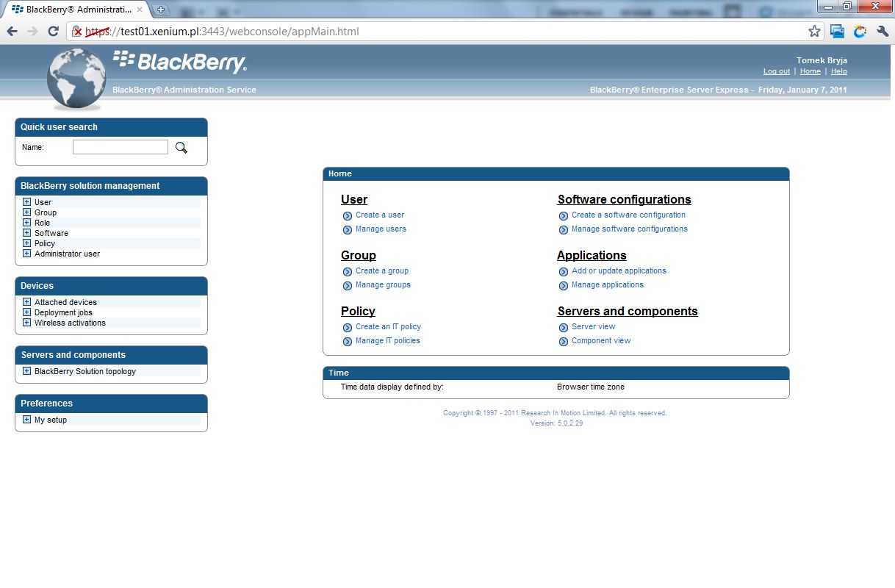Expand the My setup node
Screen dimensions: 895x588
[x=26, y=420]
